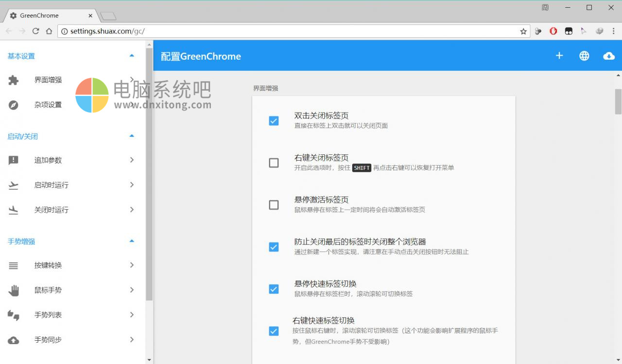Click the lines icon beside 按键转换
Image resolution: width=622 pixels, height=364 pixels.
(14, 265)
